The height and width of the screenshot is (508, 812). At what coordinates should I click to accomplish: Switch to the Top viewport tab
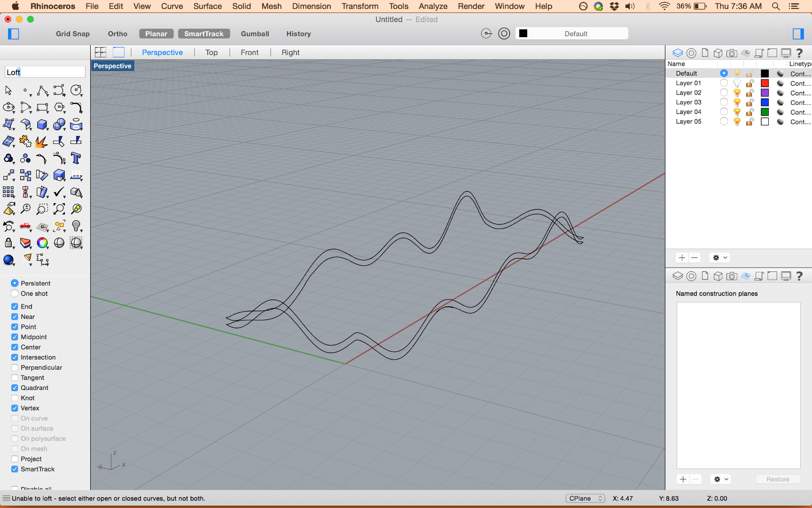tap(211, 53)
